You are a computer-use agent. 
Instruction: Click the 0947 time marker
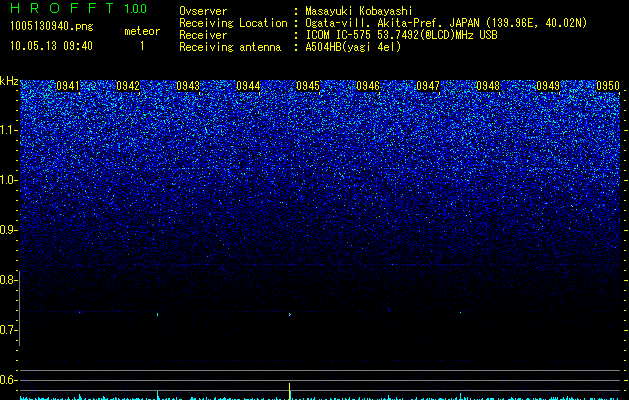coord(428,86)
